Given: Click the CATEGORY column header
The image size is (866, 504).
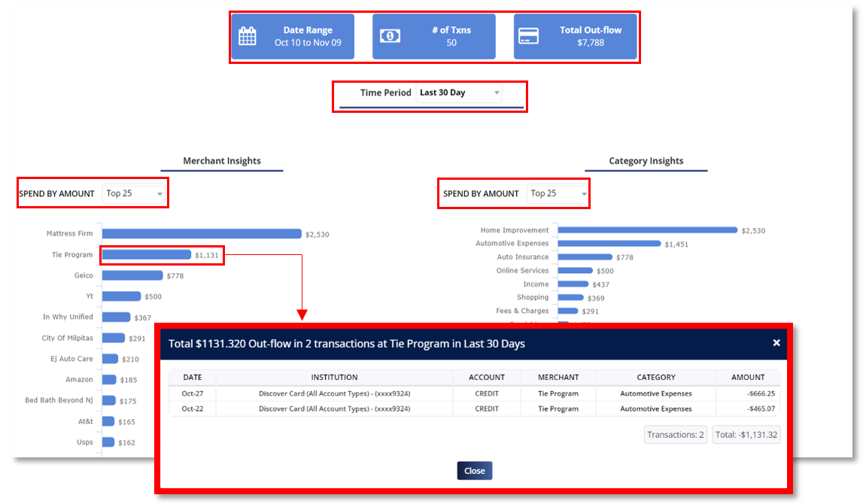Looking at the screenshot, I should coord(656,378).
